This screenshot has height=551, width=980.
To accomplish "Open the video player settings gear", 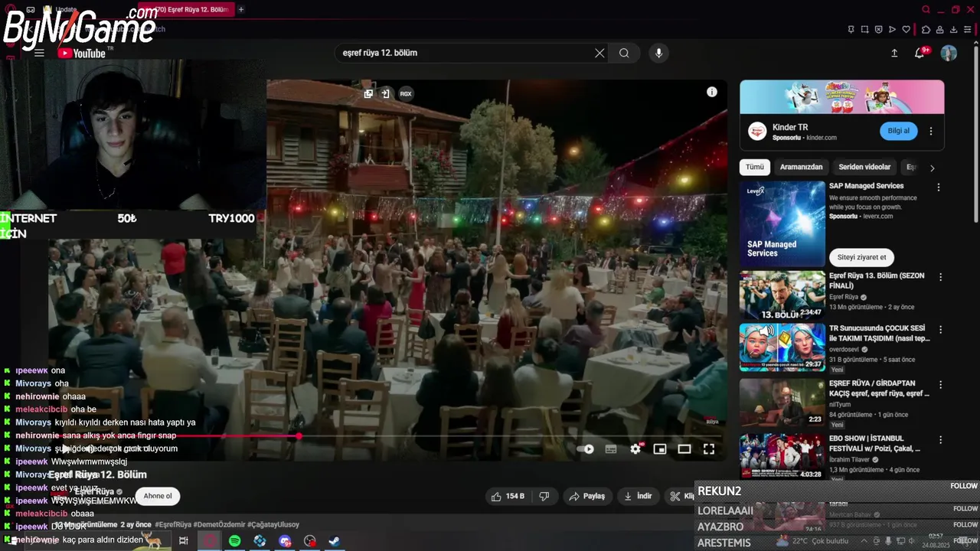I will (635, 449).
